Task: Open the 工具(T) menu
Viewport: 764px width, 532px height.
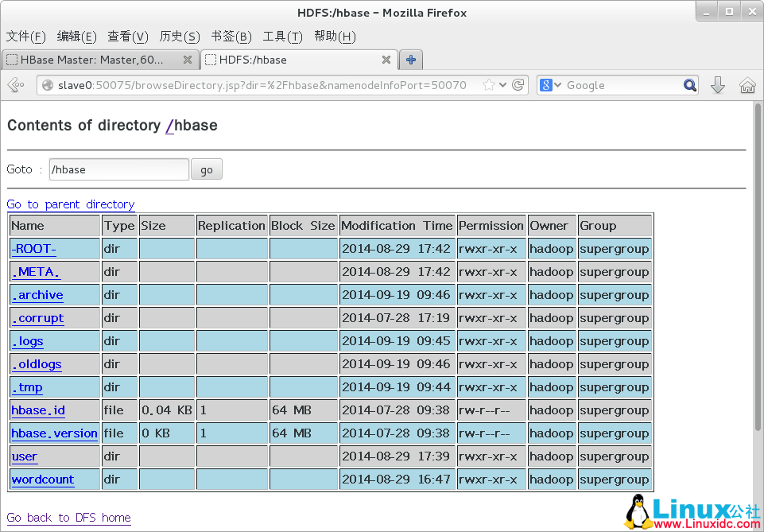Action: tap(282, 37)
